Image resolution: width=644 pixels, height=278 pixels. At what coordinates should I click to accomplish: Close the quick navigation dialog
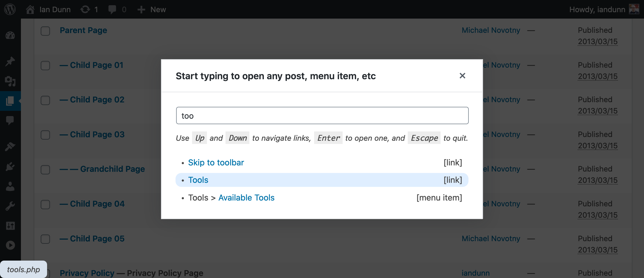(462, 76)
